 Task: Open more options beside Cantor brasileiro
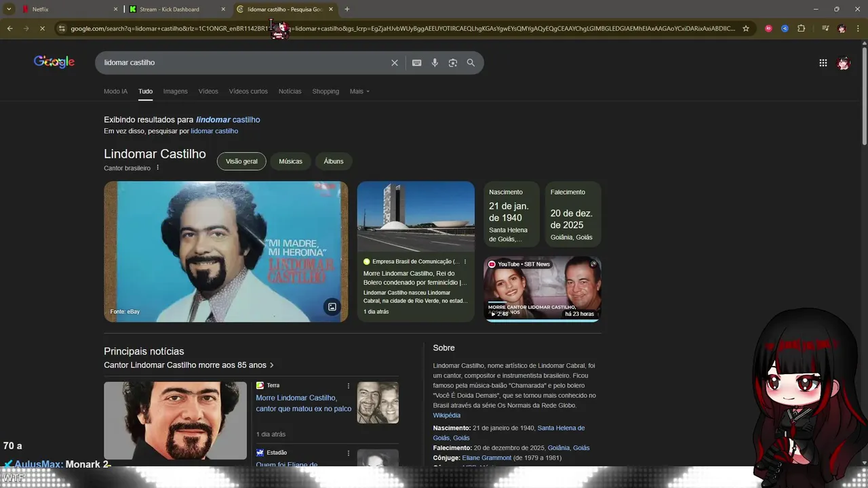tap(158, 167)
